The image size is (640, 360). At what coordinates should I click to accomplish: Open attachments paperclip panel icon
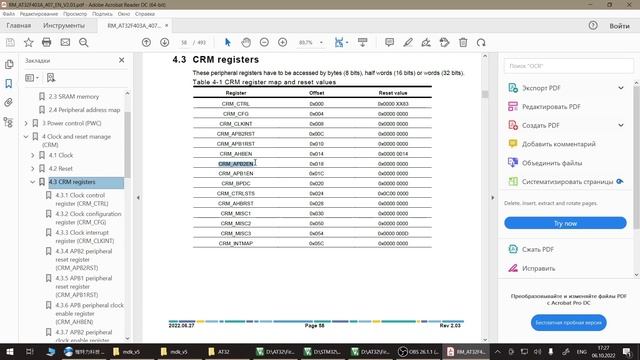(9, 102)
